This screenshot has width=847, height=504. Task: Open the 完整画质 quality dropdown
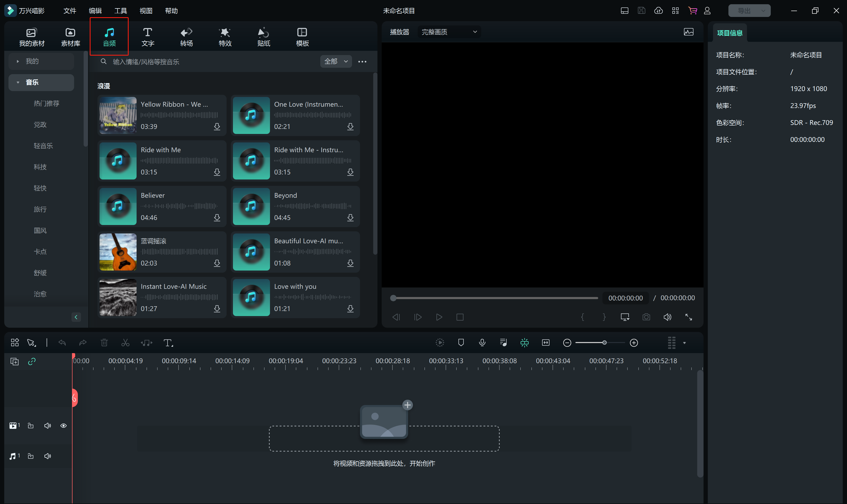tap(449, 32)
